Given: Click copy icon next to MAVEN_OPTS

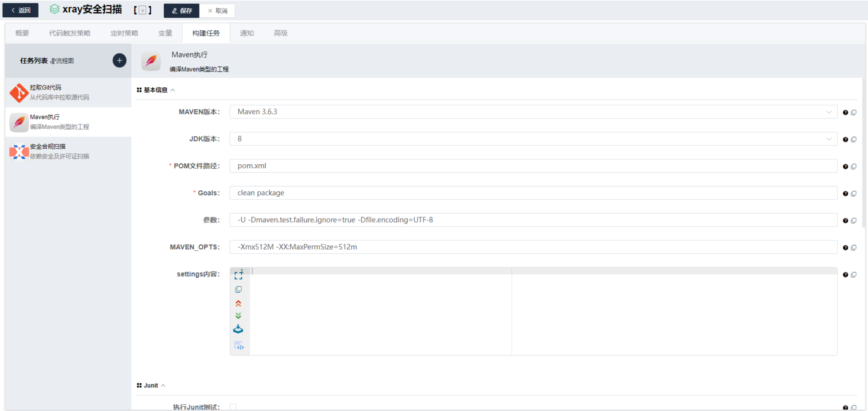Looking at the screenshot, I should tap(854, 248).
